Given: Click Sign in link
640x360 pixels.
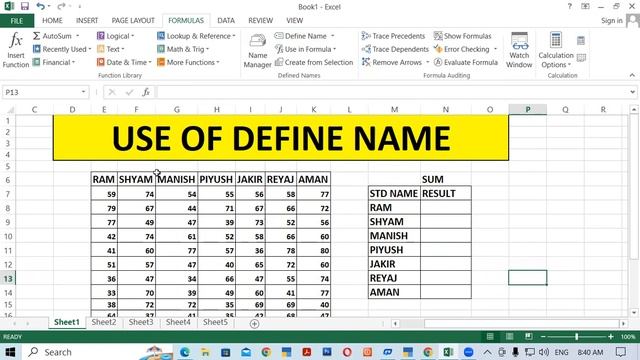Looking at the screenshot, I should click(611, 20).
